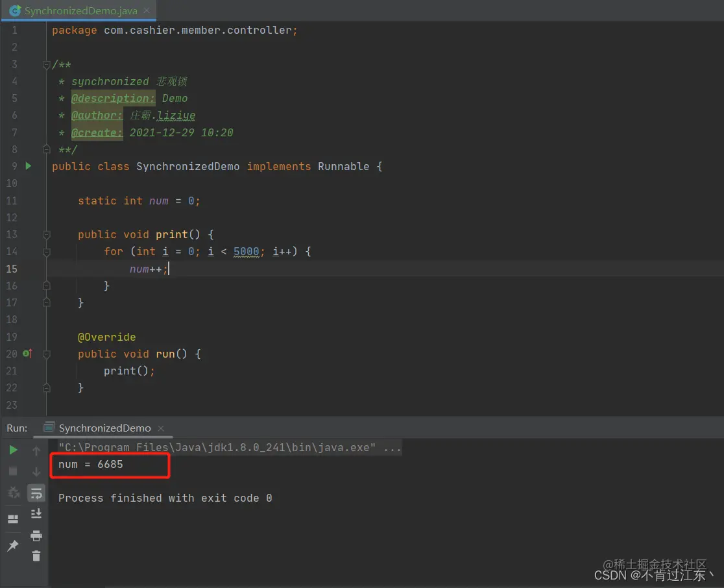Click the print(); call inside run()

click(x=129, y=371)
